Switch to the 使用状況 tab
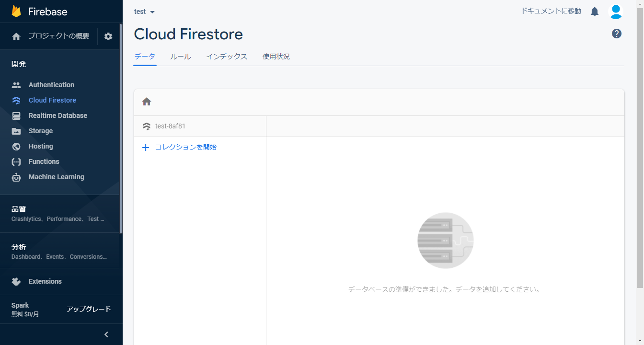The image size is (644, 345). tap(276, 57)
